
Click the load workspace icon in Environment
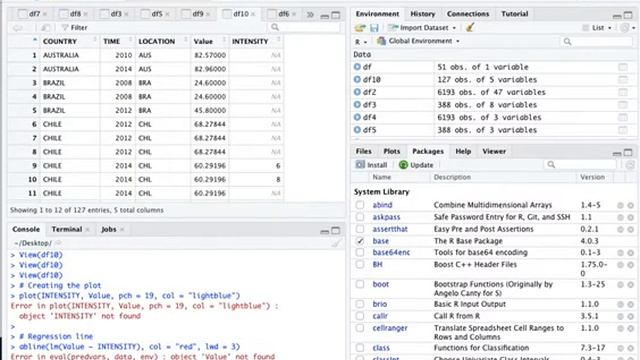click(360, 28)
